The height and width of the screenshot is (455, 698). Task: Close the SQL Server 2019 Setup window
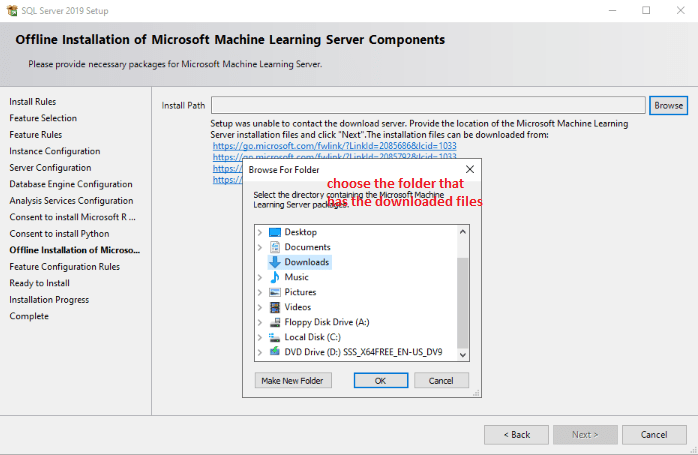[x=680, y=10]
